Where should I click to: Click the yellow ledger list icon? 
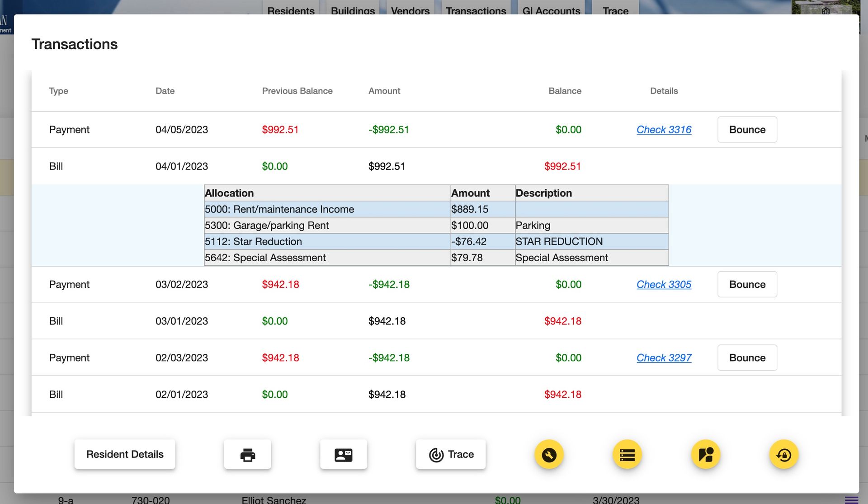click(x=627, y=454)
